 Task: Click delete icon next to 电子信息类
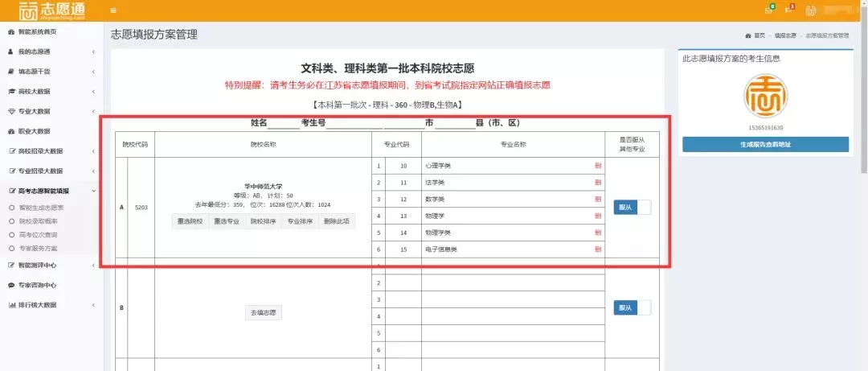tap(597, 249)
